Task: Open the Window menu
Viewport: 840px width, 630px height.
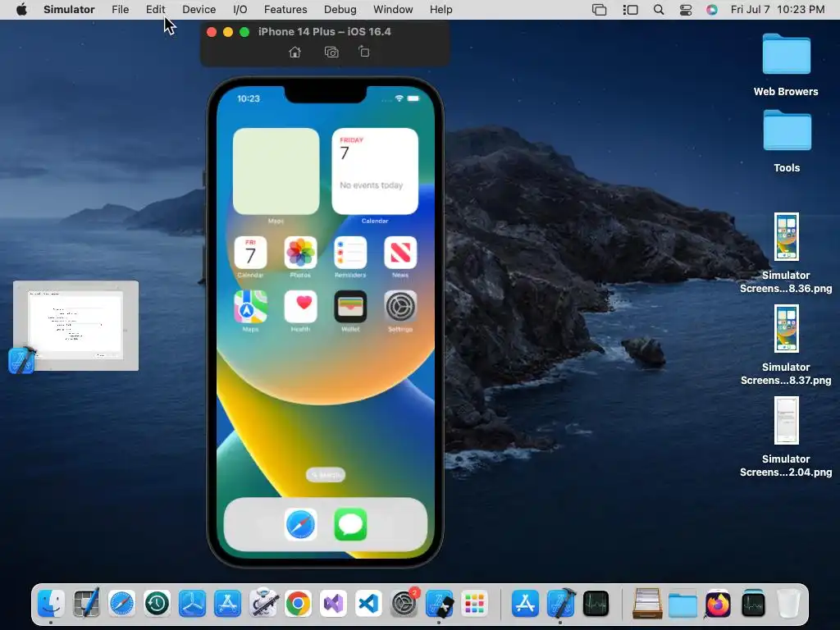Action: pos(393,10)
